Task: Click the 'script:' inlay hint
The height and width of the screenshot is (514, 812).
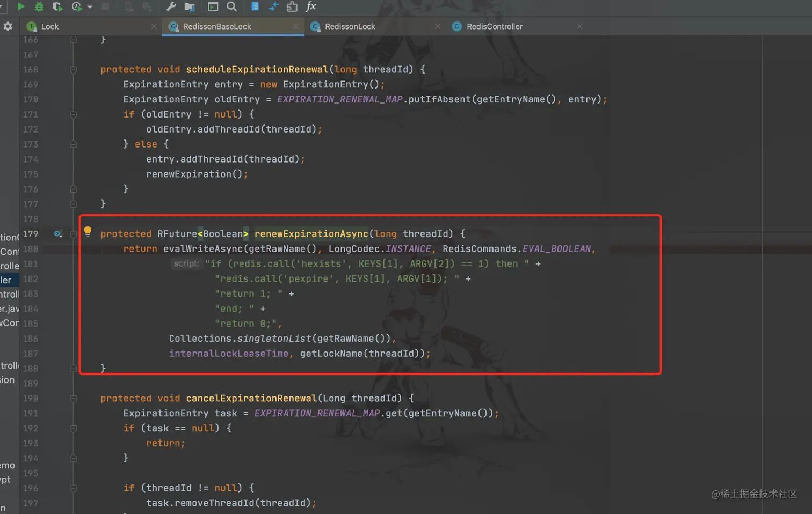Action: (x=186, y=264)
